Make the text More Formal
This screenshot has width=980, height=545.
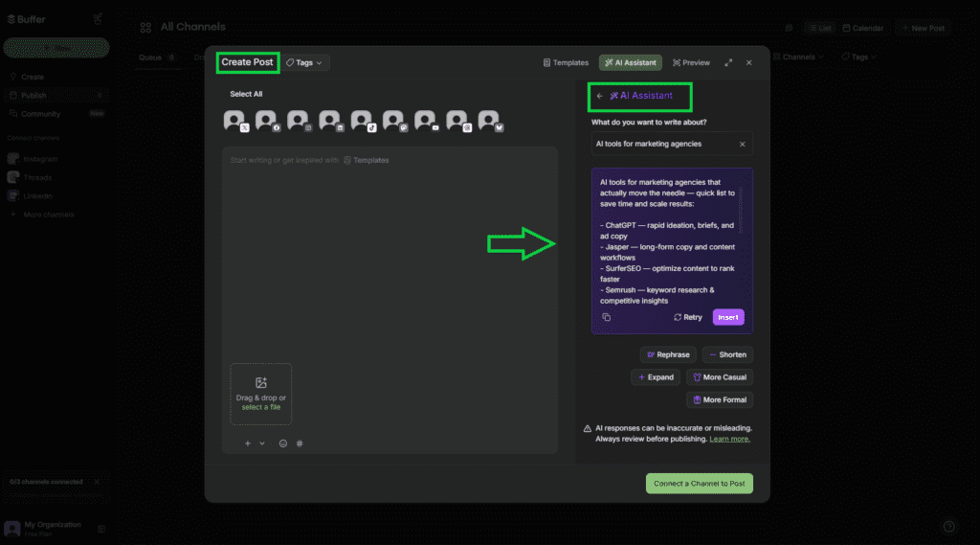click(x=720, y=399)
